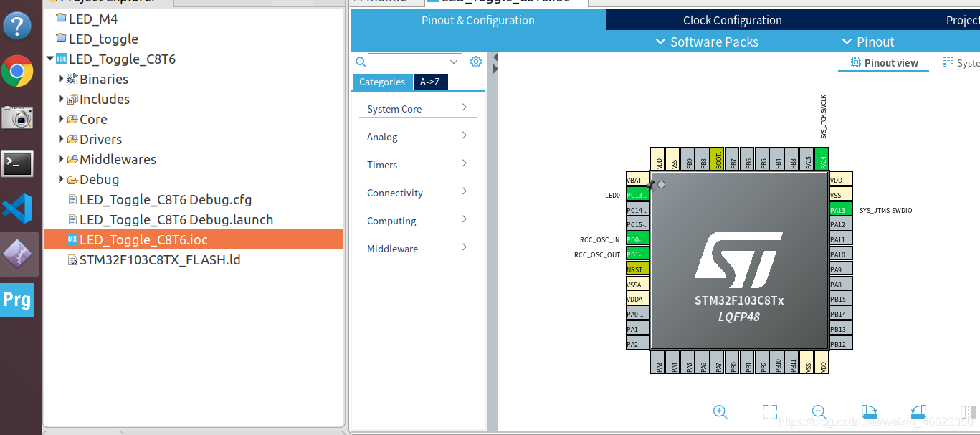
Task: Fit the chip to the view
Action: coord(770,411)
